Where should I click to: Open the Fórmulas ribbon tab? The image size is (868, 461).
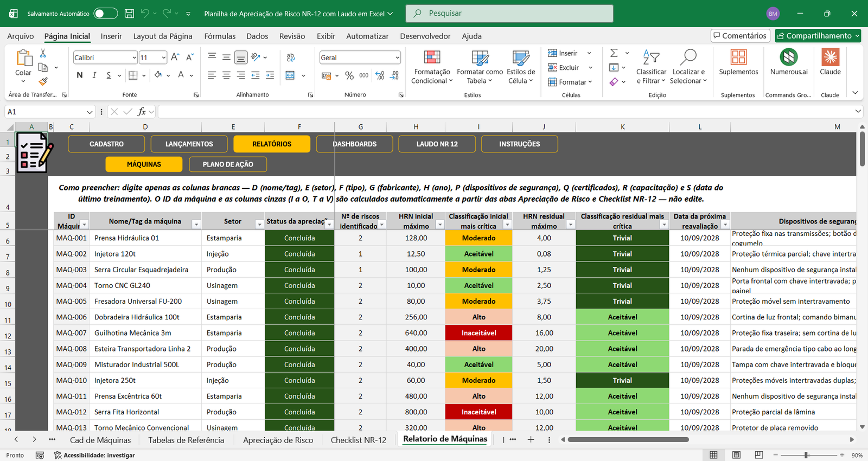point(220,36)
